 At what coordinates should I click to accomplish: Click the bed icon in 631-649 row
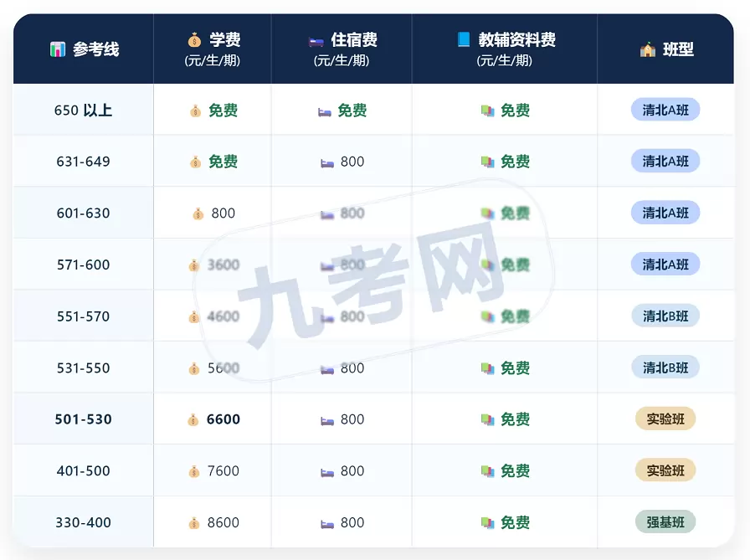point(327,163)
